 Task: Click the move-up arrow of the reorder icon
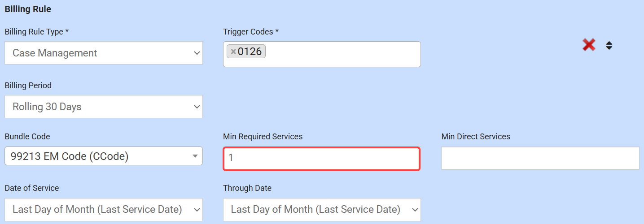pyautogui.click(x=609, y=43)
